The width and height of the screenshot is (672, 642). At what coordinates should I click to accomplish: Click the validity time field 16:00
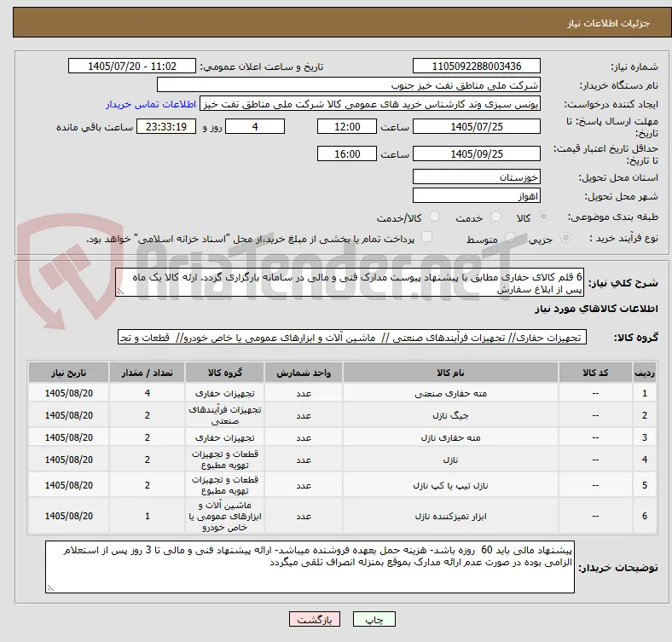tap(347, 153)
